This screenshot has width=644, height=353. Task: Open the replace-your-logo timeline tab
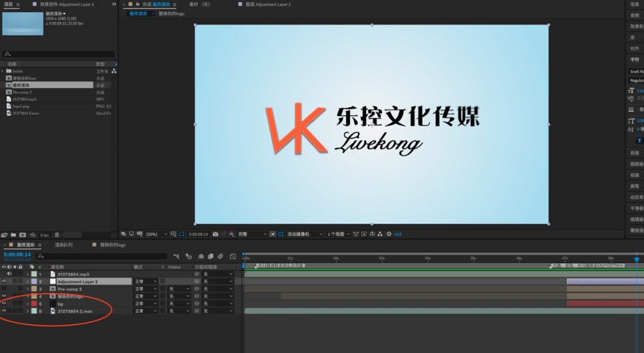click(112, 244)
